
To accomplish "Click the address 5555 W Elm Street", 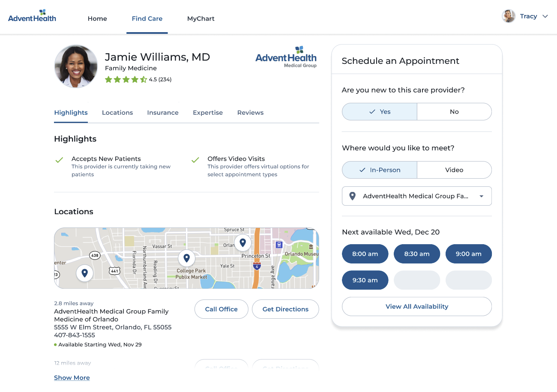I will [113, 327].
